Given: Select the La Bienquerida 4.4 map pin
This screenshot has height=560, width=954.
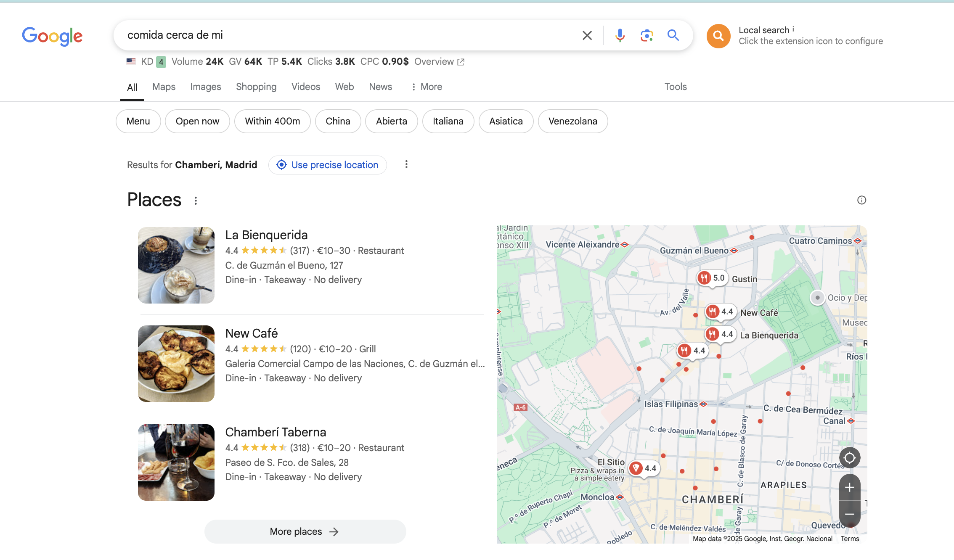Looking at the screenshot, I should pos(721,334).
